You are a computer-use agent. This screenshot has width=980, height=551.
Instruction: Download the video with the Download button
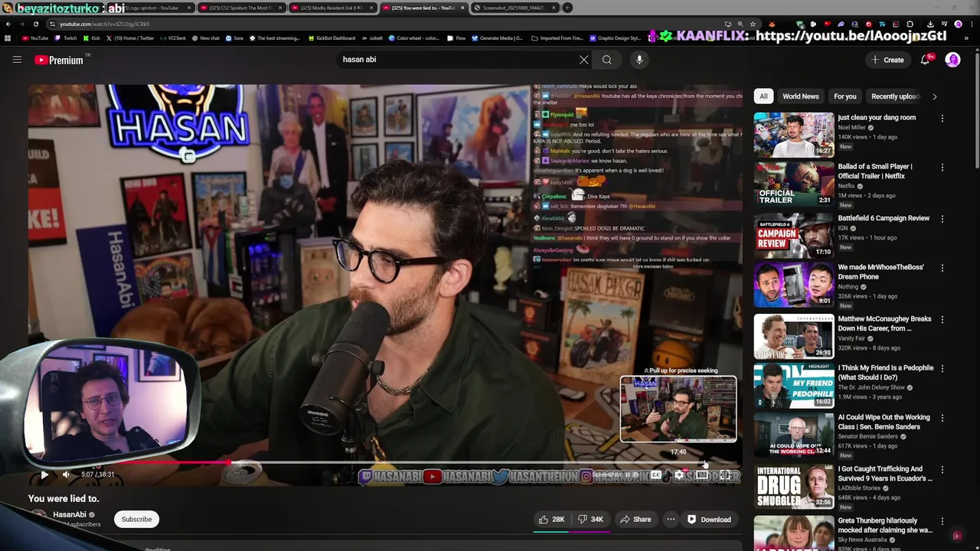(709, 520)
